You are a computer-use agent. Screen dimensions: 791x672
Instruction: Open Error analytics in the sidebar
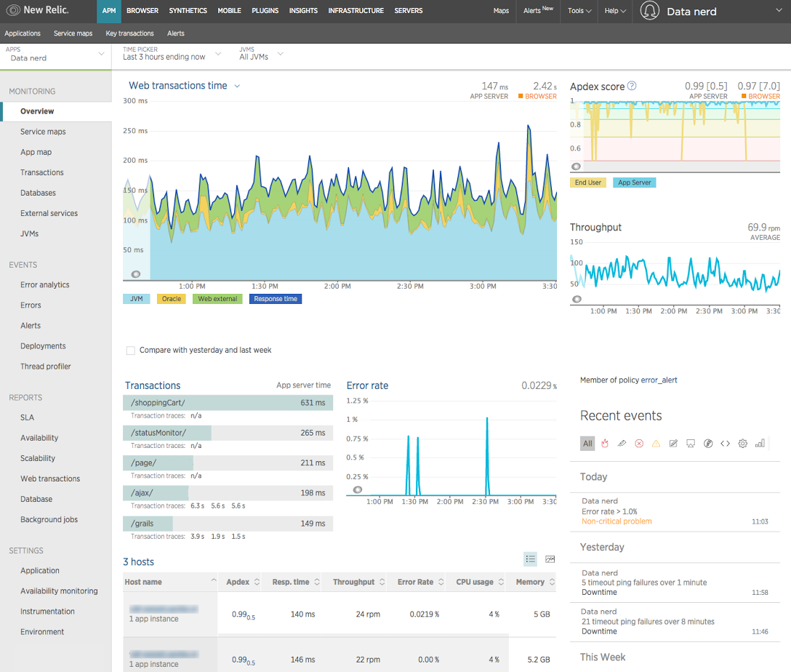coord(45,285)
